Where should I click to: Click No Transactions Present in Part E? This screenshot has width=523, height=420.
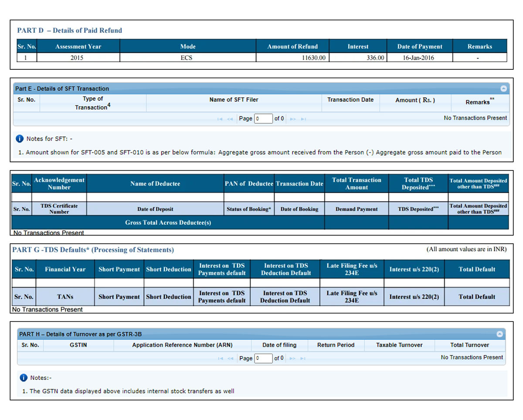pyautogui.click(x=475, y=118)
